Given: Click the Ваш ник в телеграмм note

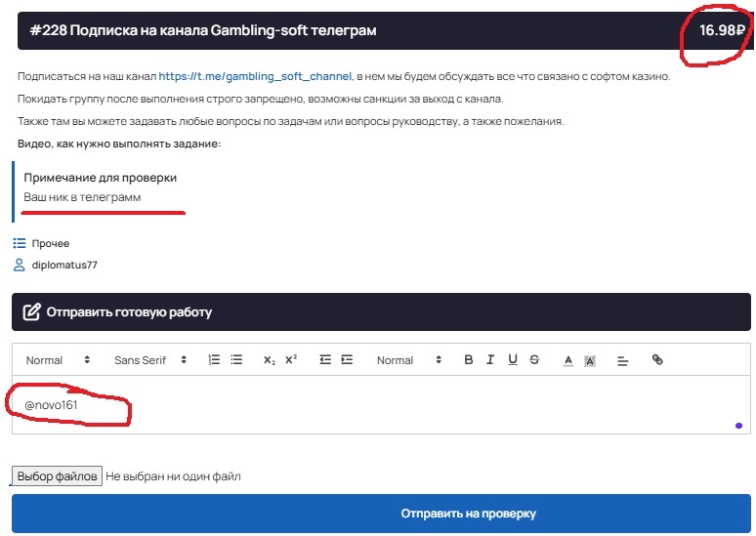Looking at the screenshot, I should [82, 197].
